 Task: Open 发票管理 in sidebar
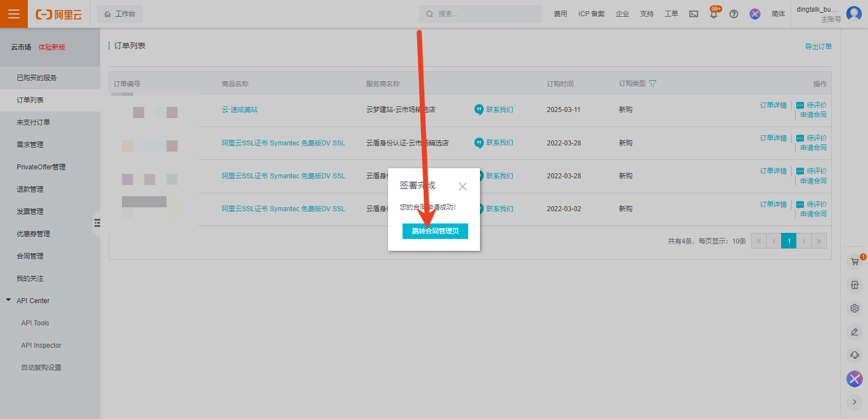pos(50,212)
